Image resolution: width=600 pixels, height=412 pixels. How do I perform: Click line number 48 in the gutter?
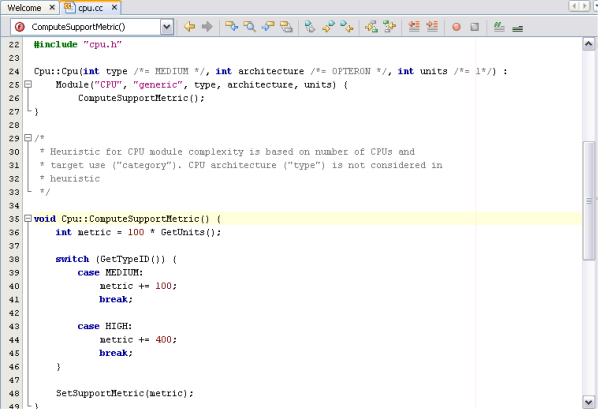(14, 393)
